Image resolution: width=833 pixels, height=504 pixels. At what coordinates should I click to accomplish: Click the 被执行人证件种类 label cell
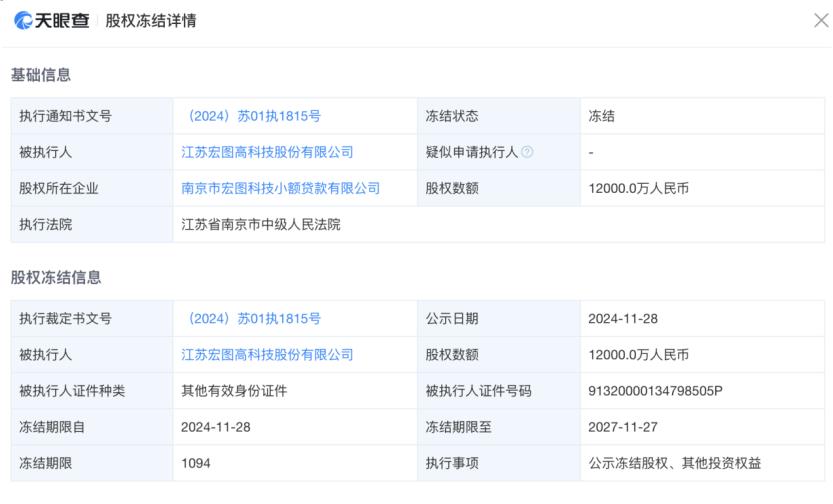(92, 391)
